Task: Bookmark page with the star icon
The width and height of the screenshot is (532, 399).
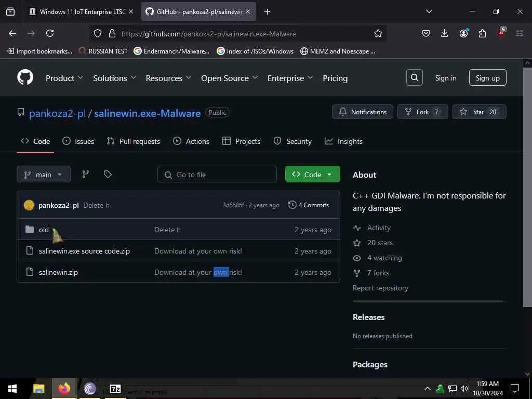Action: coord(378,33)
